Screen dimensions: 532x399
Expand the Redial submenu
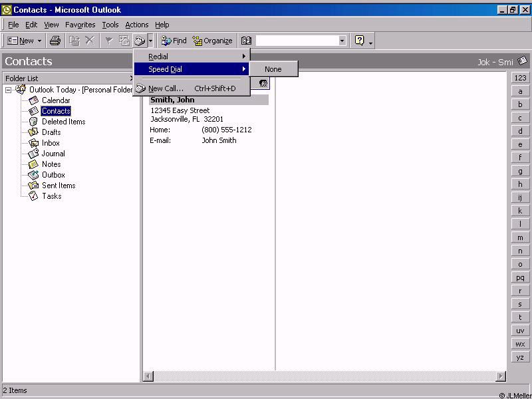[192, 57]
